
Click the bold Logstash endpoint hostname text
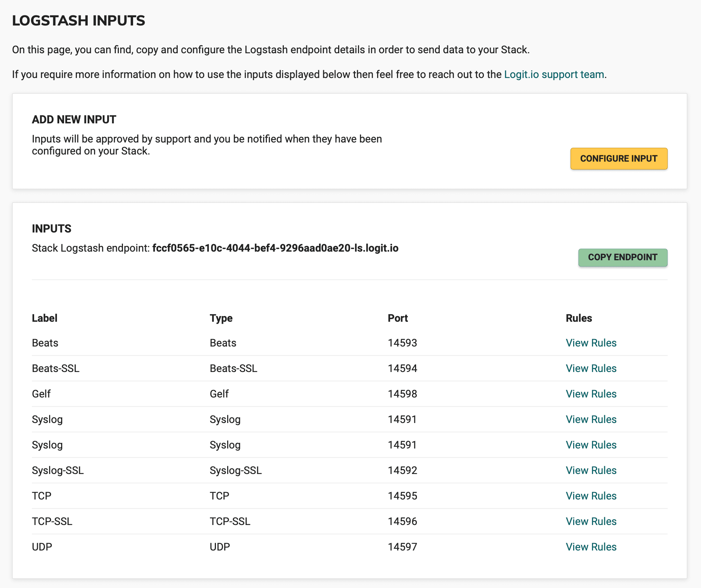(x=275, y=248)
